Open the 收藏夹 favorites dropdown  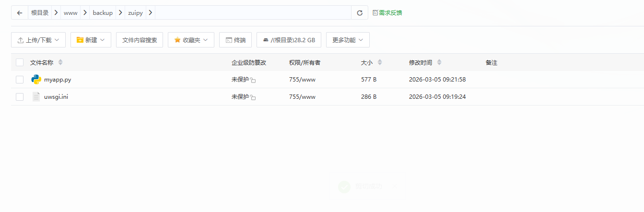pyautogui.click(x=191, y=40)
